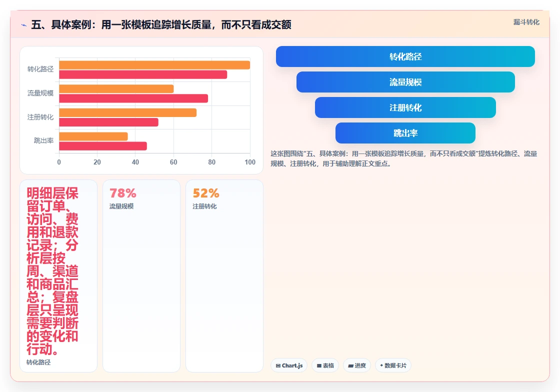Click the 78% value card

click(x=141, y=276)
